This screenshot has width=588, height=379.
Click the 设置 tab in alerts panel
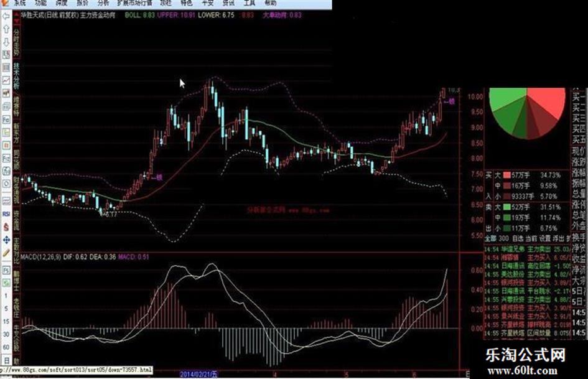pos(545,238)
